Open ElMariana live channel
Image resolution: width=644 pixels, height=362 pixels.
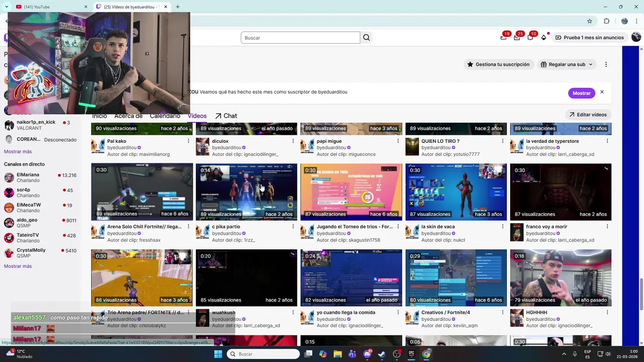tap(40, 177)
